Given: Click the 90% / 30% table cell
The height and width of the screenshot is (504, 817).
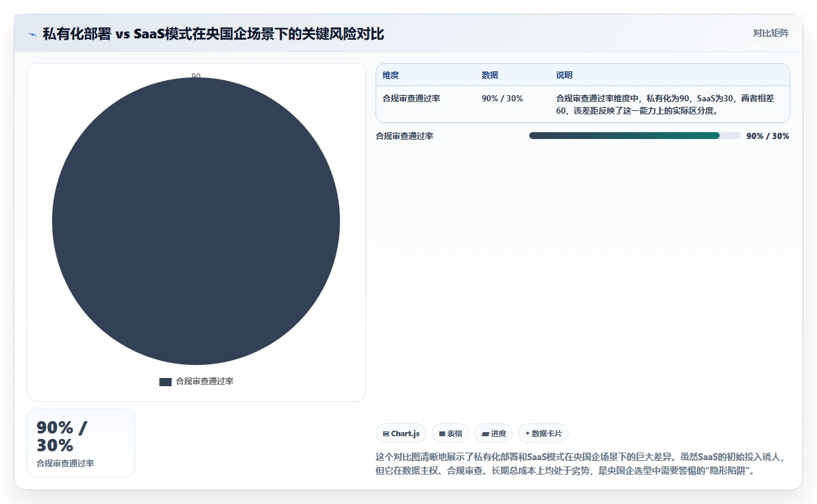Looking at the screenshot, I should coord(502,99).
